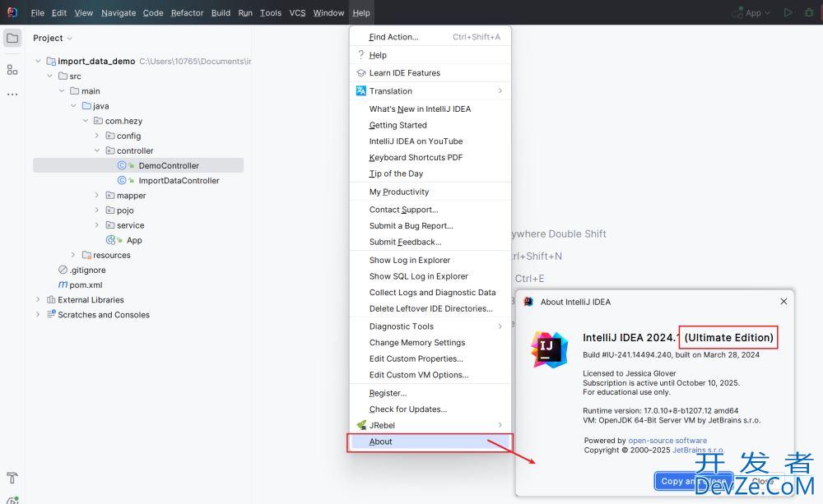Screen dimensions: 823x504
Task: Click the mapper package icon
Action: [x=110, y=196]
